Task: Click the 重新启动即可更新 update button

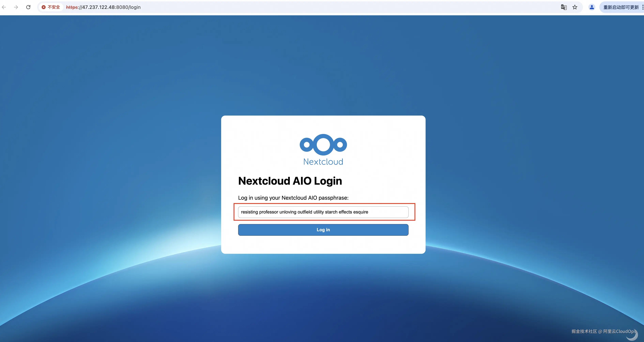Action: click(x=621, y=7)
